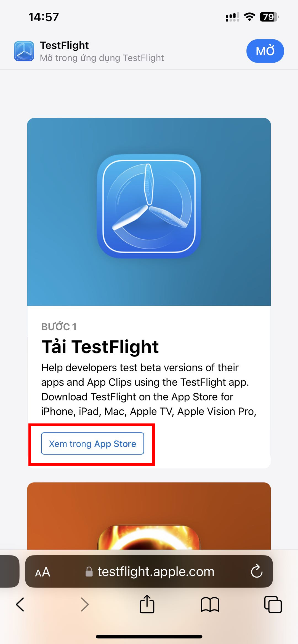This screenshot has width=298, height=644.
Task: Tap the testflight.apple.com address field
Action: point(156,572)
